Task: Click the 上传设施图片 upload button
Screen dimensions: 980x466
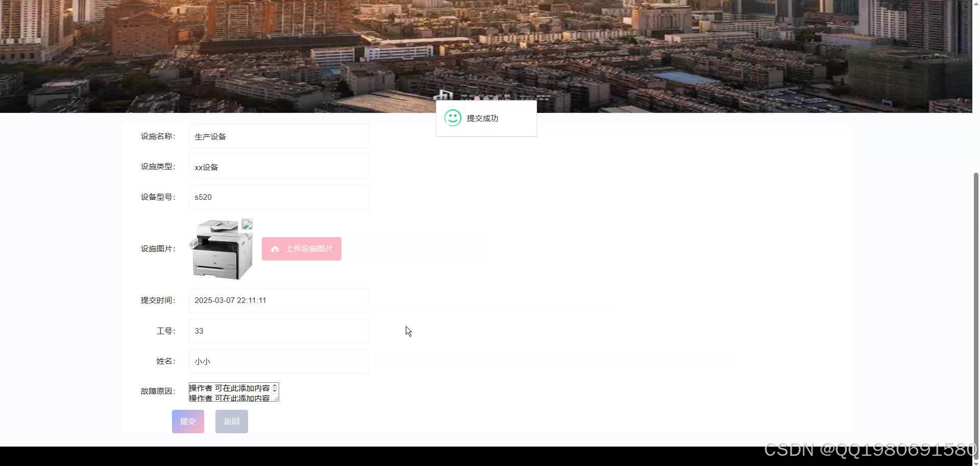Action: click(x=302, y=249)
